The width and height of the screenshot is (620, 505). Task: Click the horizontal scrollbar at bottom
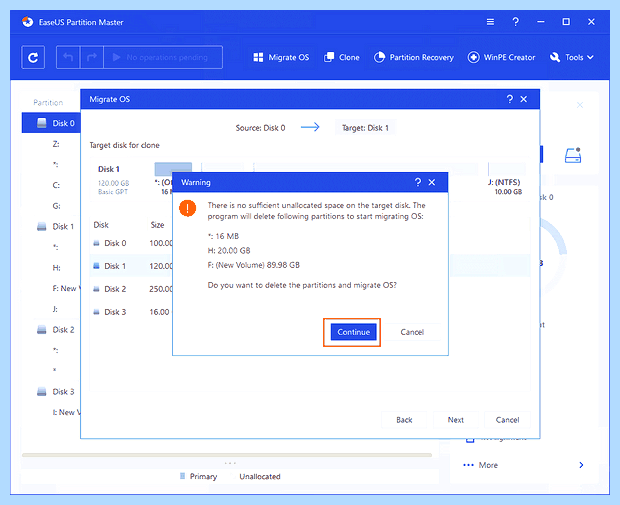coord(227,455)
